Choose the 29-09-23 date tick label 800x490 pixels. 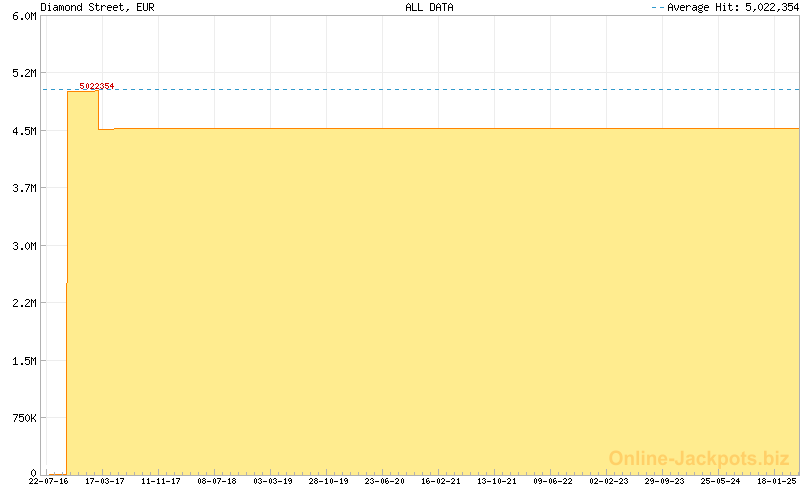(x=664, y=481)
